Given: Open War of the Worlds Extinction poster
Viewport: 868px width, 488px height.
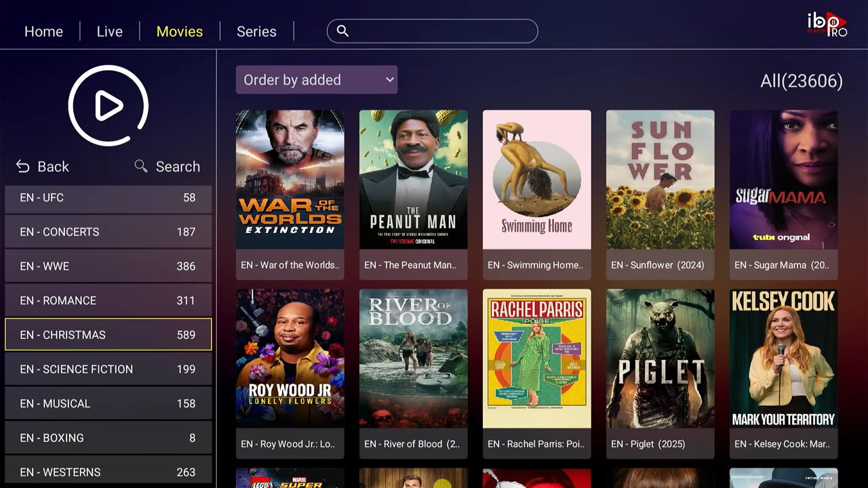Looking at the screenshot, I should coord(290,180).
